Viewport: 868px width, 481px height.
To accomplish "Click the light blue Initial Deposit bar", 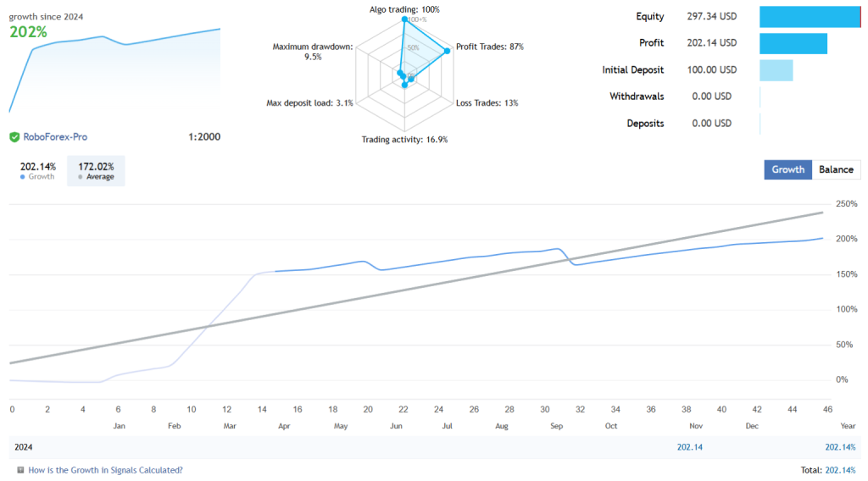I will pos(776,70).
